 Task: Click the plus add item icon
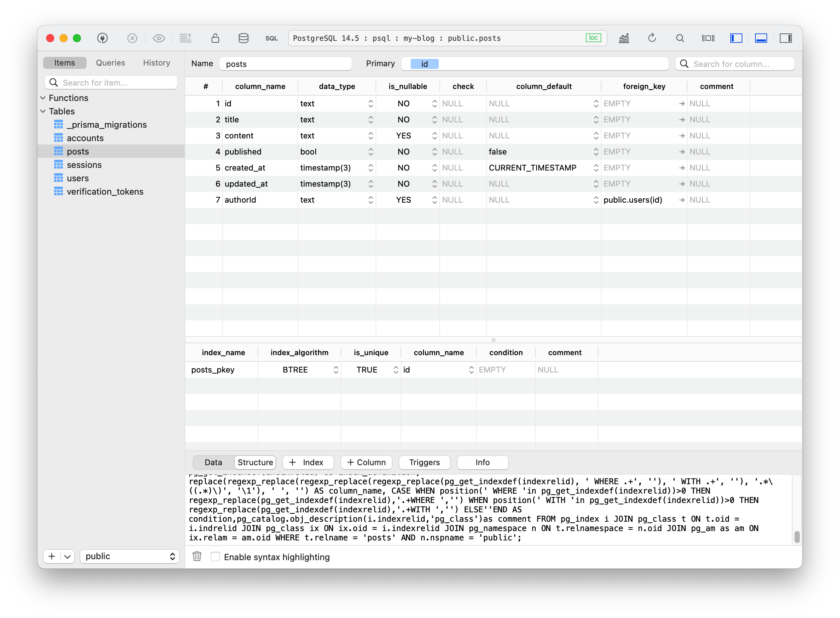coord(52,556)
